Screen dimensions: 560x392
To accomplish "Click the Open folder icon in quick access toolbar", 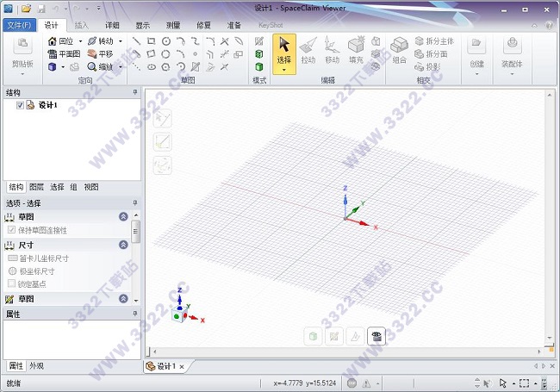I will 26,9.
